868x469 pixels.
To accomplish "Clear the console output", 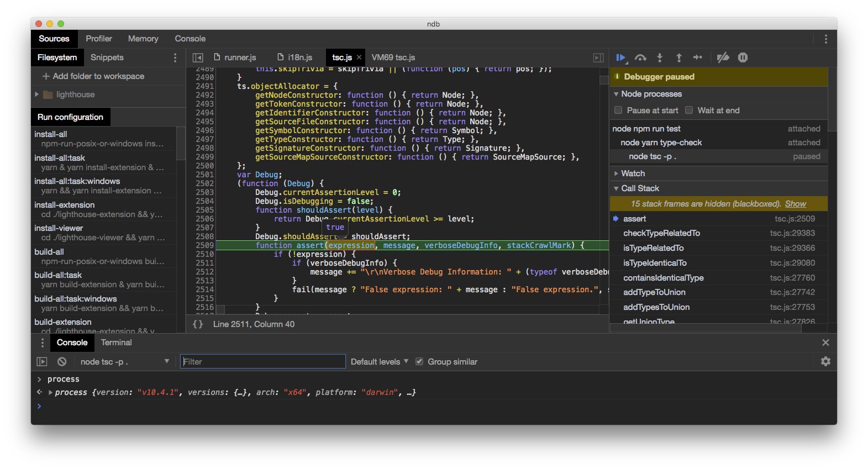I will pyautogui.click(x=62, y=362).
